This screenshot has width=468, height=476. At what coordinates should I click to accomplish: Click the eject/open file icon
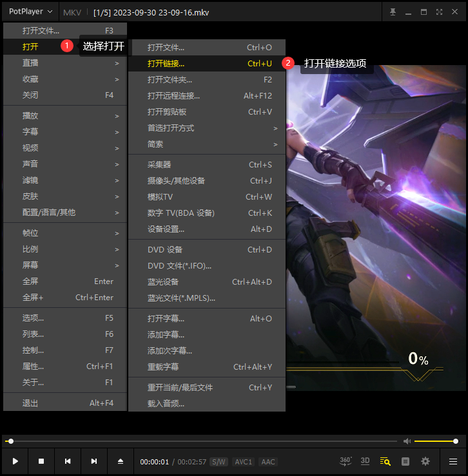click(120, 461)
